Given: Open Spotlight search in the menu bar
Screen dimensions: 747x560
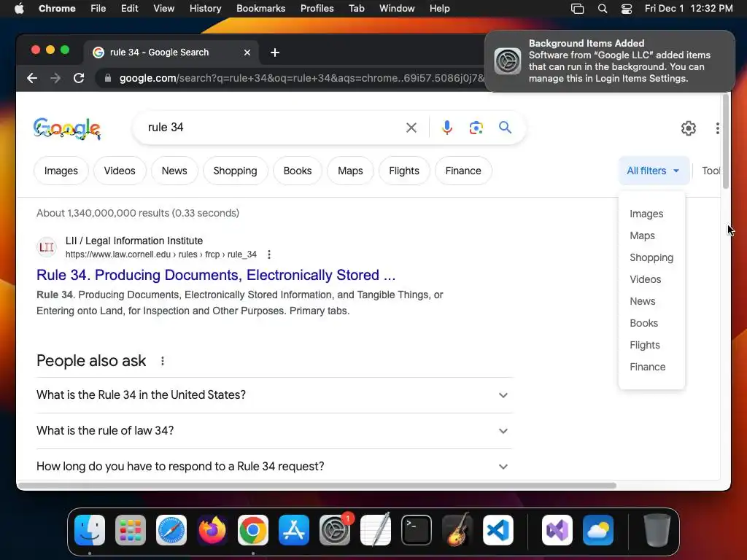Looking at the screenshot, I should (602, 9).
